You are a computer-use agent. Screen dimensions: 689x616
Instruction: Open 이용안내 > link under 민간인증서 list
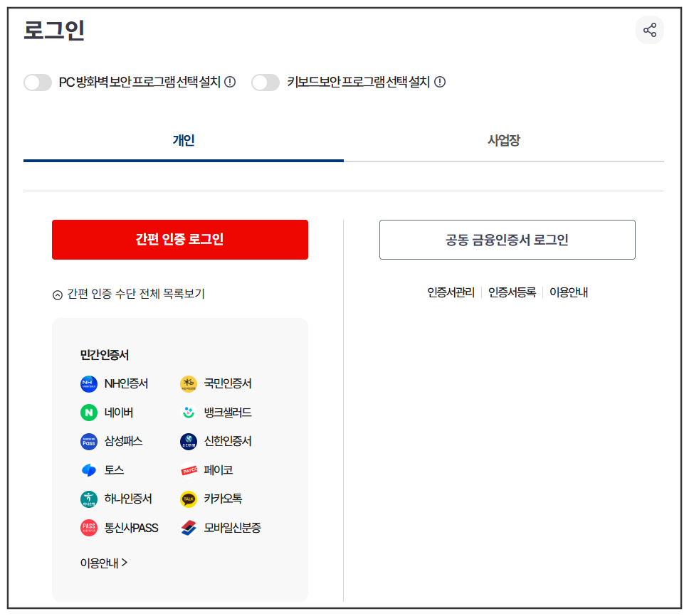click(x=104, y=563)
